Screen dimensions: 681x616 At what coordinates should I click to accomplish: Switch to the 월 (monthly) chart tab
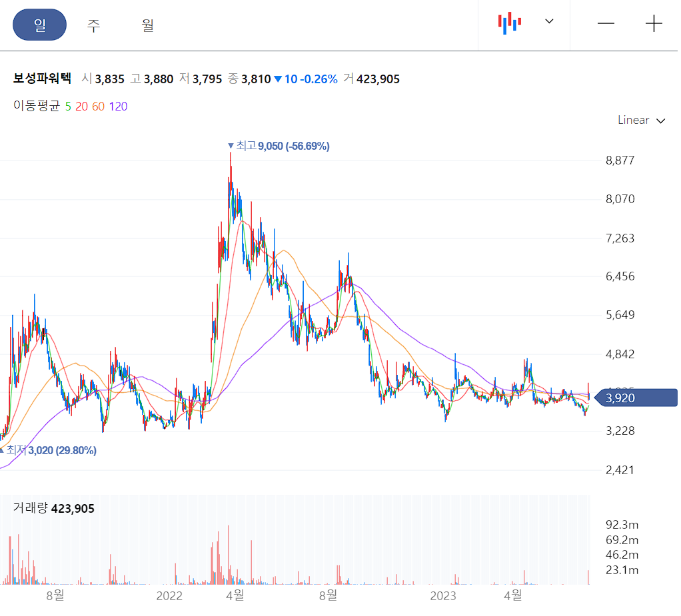point(148,25)
